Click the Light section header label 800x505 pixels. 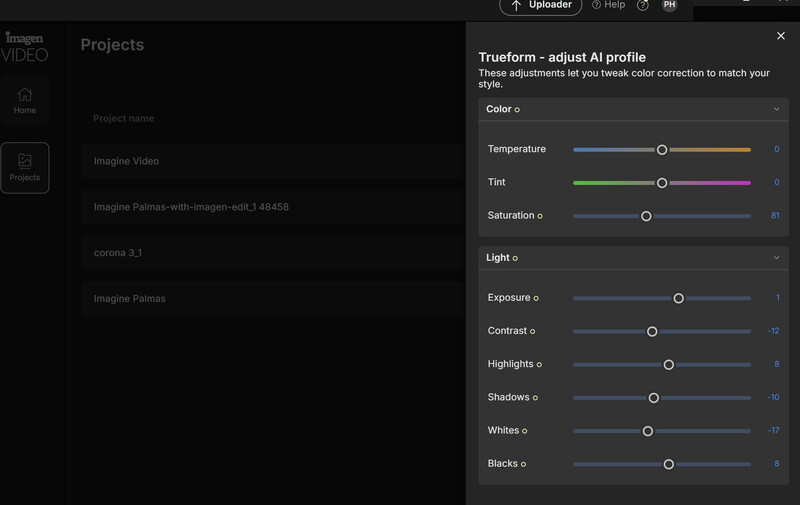(x=497, y=258)
